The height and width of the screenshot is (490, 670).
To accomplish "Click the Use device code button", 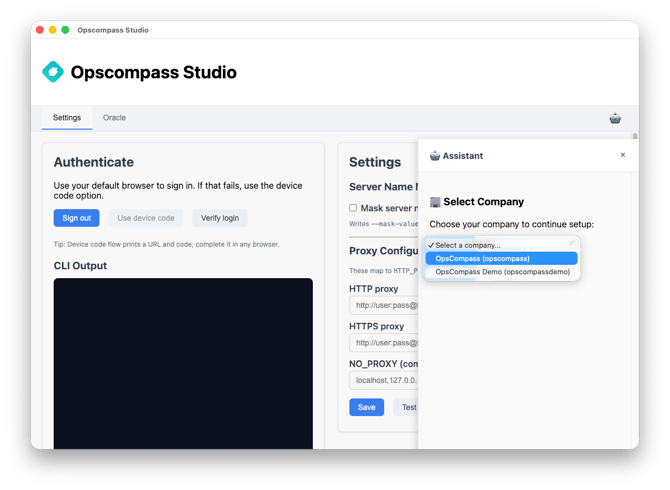I will (146, 218).
